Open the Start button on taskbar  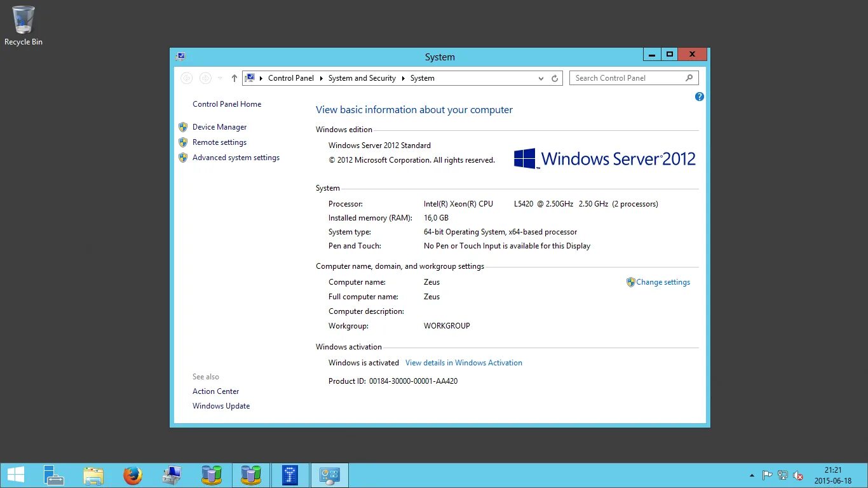point(15,475)
